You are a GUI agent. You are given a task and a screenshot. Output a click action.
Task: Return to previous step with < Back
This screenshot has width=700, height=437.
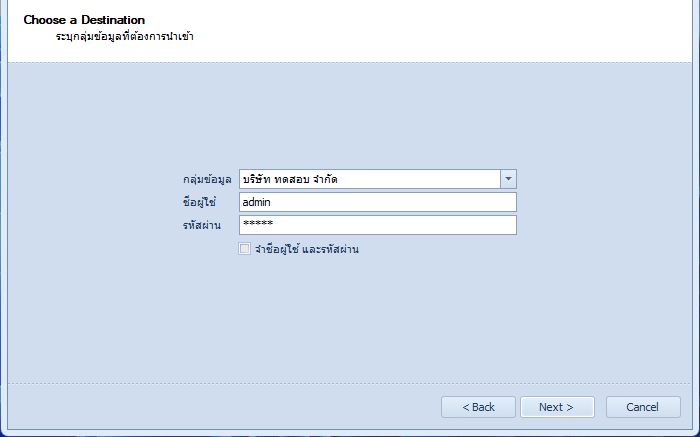[478, 407]
